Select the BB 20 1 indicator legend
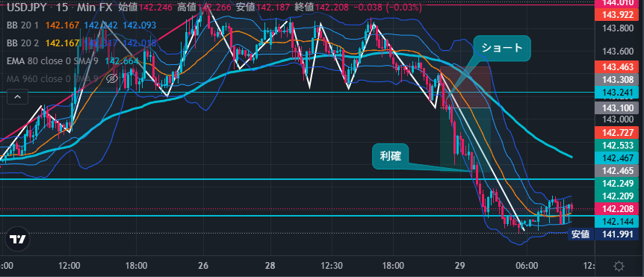The height and width of the screenshot is (277, 644). 22,25
